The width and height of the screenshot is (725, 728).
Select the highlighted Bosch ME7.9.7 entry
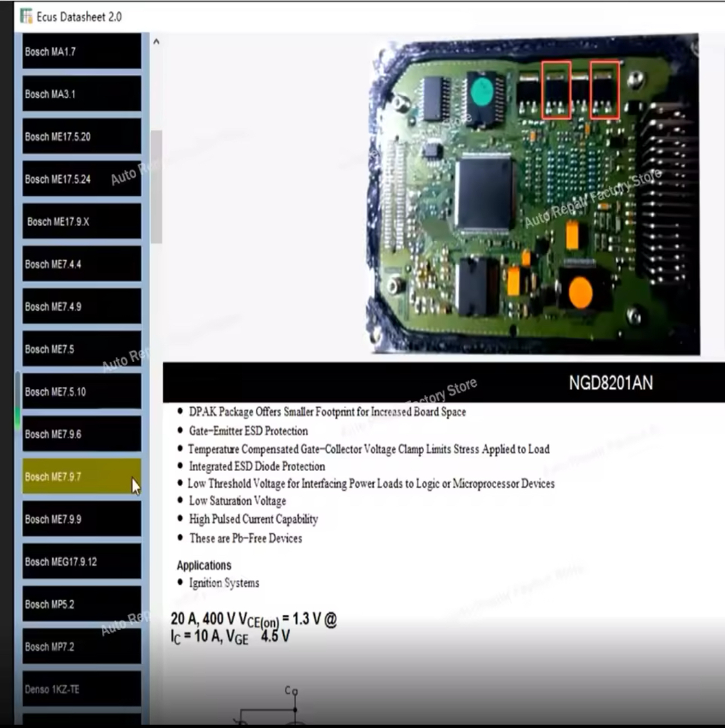pos(81,477)
